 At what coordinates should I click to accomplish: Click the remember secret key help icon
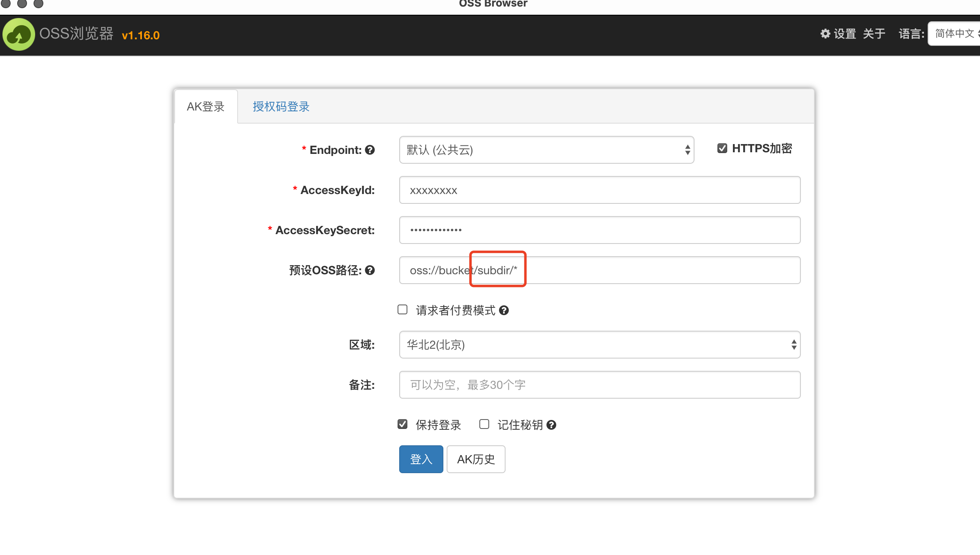click(x=551, y=425)
